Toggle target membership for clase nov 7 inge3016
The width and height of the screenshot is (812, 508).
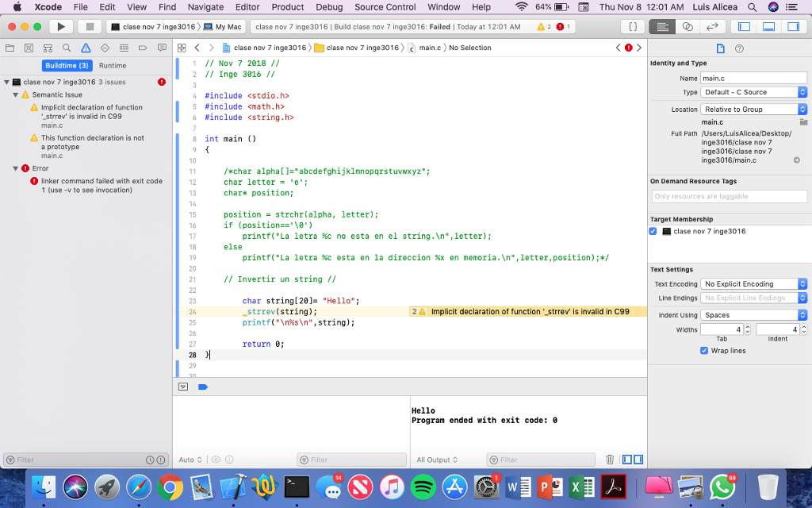pyautogui.click(x=653, y=231)
